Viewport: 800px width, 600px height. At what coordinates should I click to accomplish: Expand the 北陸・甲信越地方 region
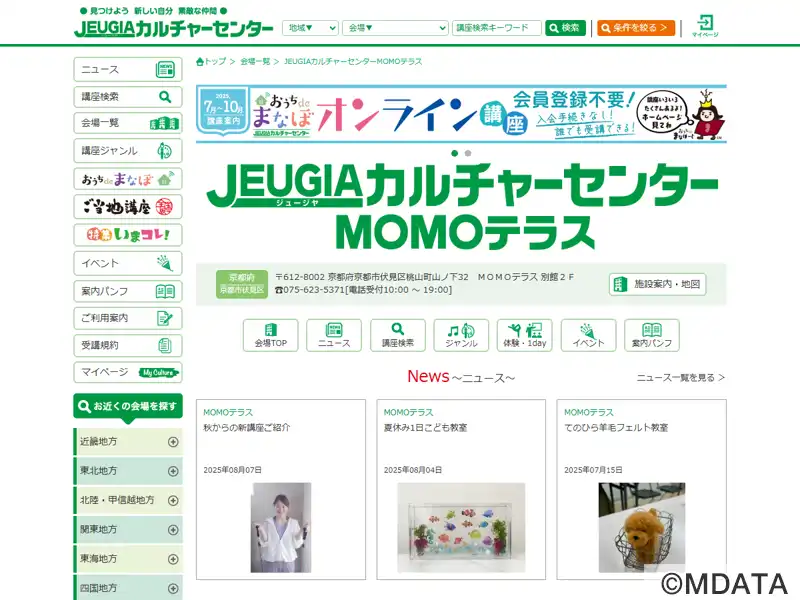tap(128, 500)
